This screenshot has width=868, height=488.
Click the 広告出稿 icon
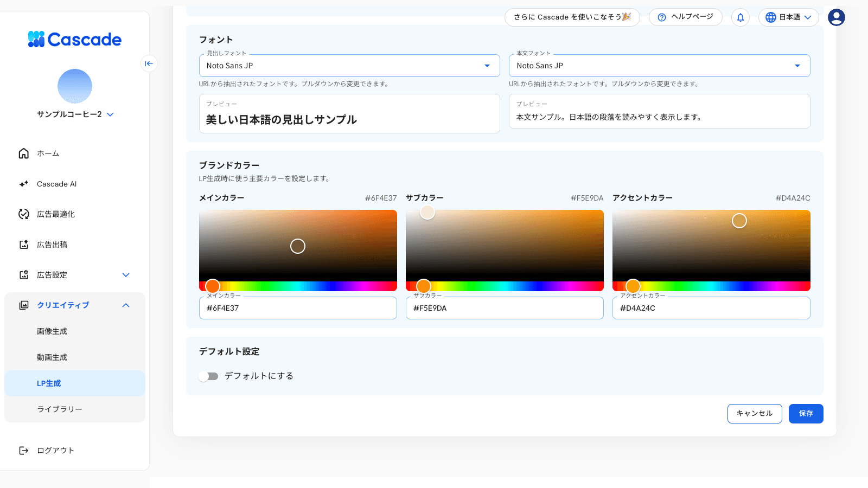pyautogui.click(x=24, y=245)
